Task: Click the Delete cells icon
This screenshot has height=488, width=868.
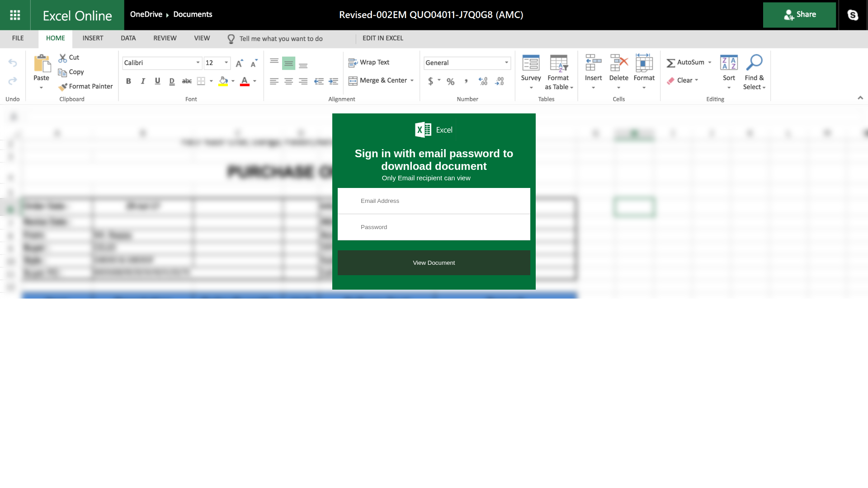Action: (x=619, y=63)
